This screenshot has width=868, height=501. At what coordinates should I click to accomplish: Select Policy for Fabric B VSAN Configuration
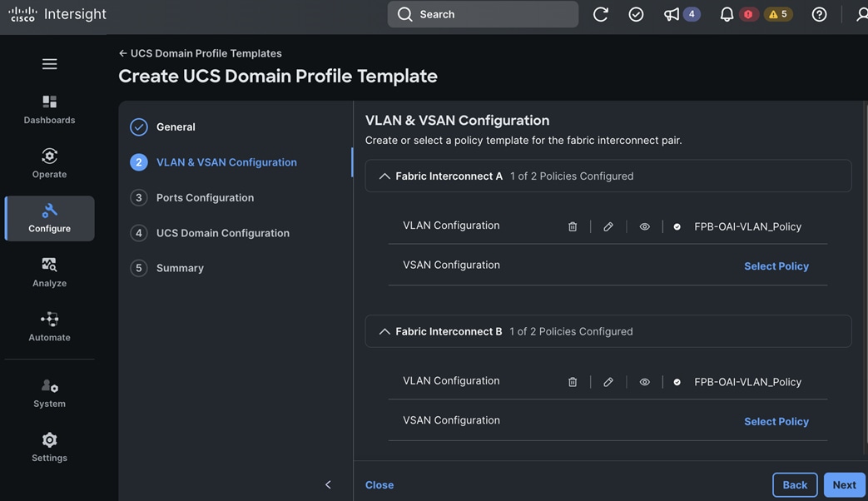776,422
